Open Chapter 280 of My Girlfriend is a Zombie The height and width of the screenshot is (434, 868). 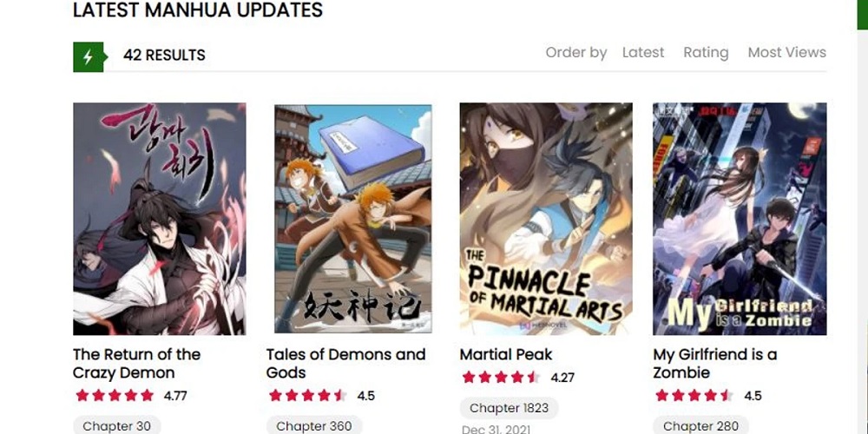700,425
